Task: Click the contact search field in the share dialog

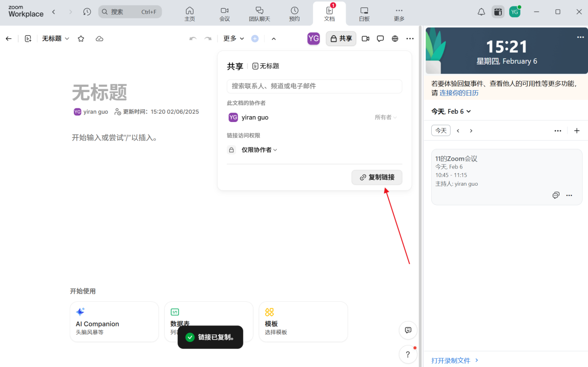Action: click(314, 86)
